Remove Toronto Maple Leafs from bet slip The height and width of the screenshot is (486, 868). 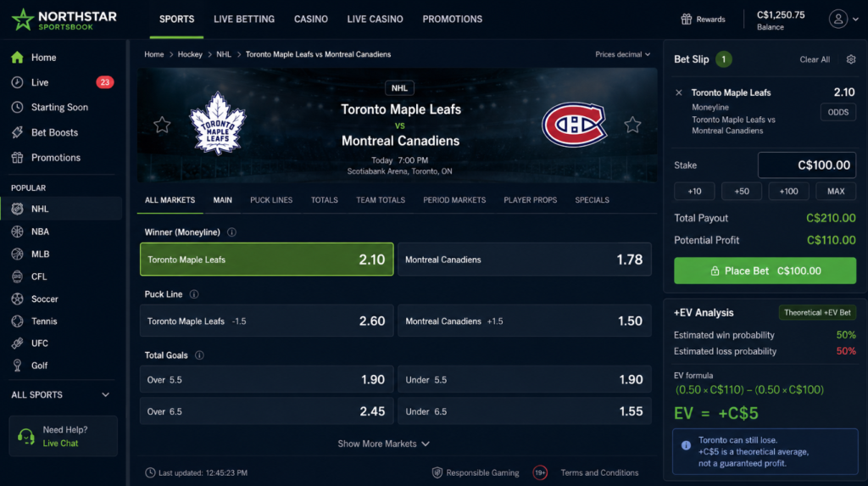tap(679, 92)
